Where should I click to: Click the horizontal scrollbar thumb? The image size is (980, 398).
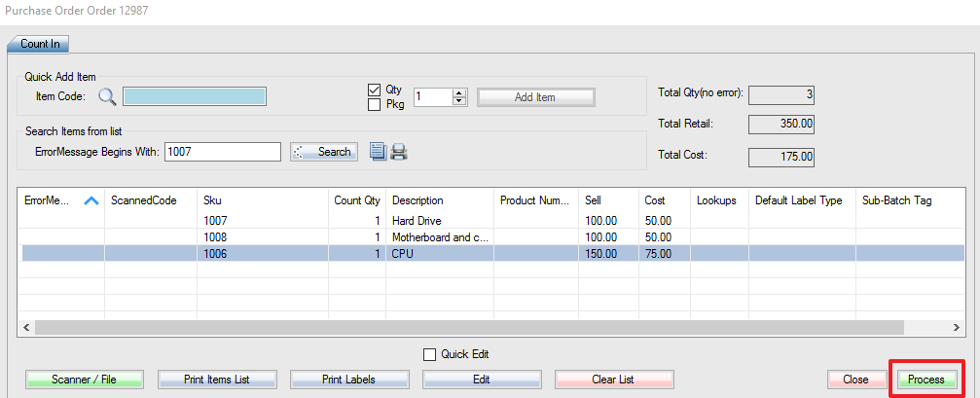469,327
